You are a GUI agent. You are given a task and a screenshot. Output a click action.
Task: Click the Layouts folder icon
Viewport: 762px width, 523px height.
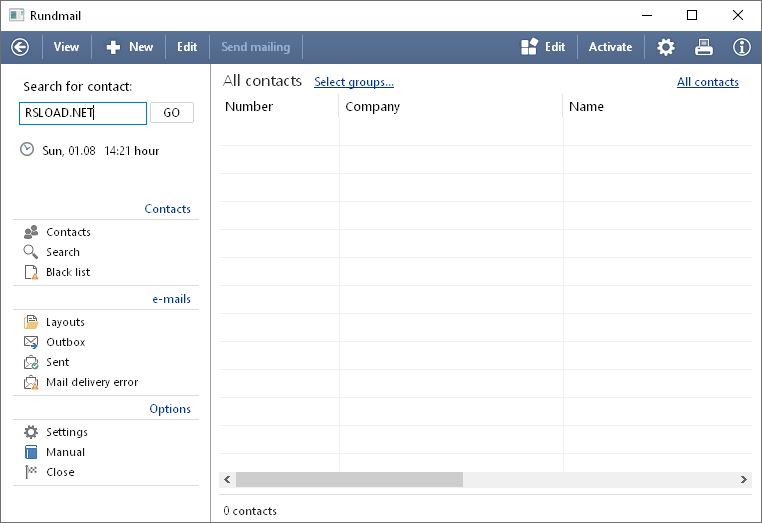(x=31, y=322)
